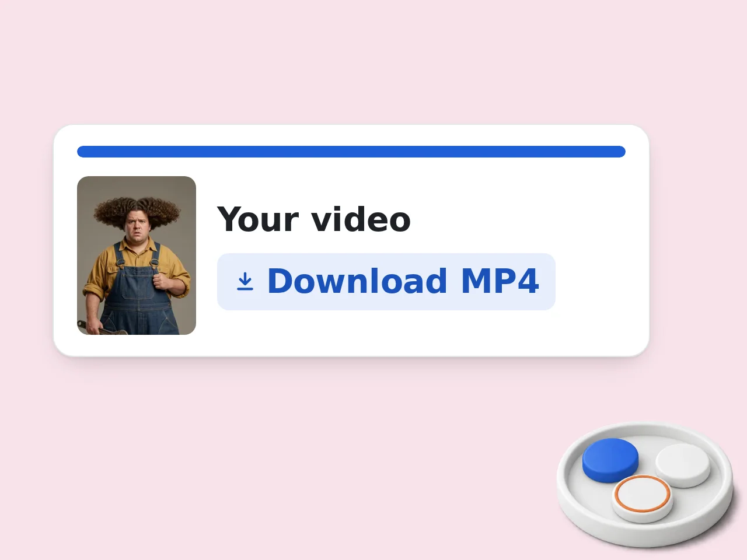Open the video thumbnail of the man in overalls

pyautogui.click(x=137, y=256)
